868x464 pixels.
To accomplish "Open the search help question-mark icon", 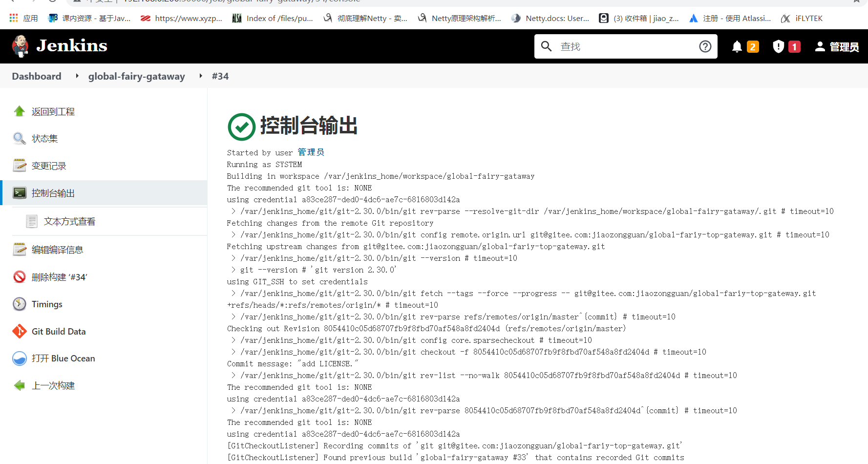I will (705, 46).
